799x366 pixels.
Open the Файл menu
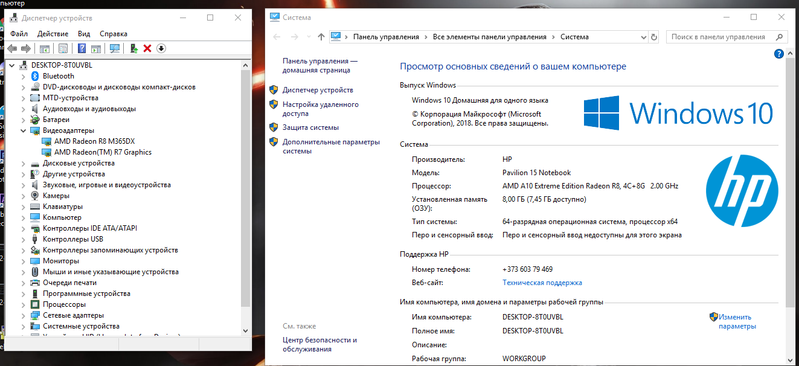click(x=19, y=34)
